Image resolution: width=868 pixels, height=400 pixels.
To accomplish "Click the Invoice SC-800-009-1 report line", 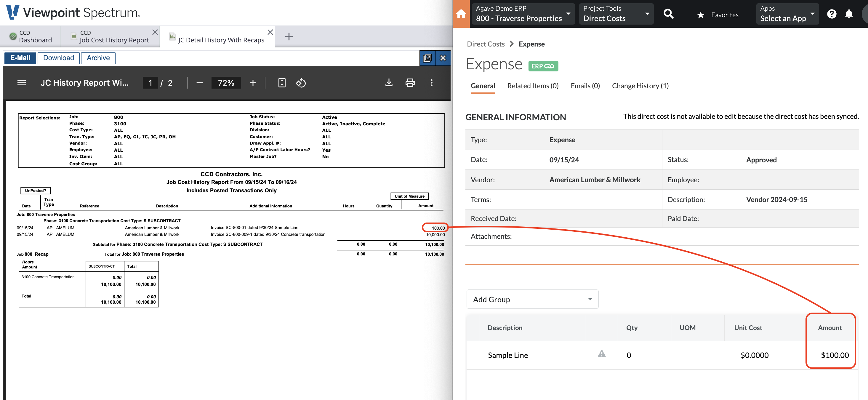I will (x=268, y=235).
